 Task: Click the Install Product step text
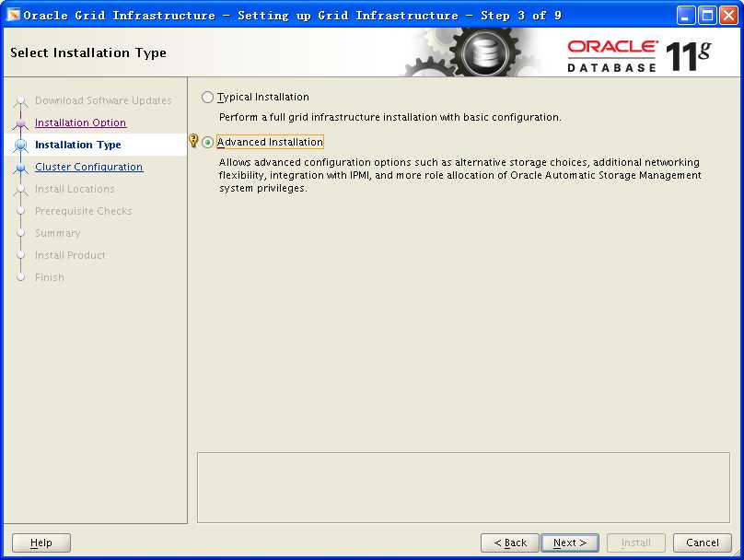pyautogui.click(x=70, y=255)
